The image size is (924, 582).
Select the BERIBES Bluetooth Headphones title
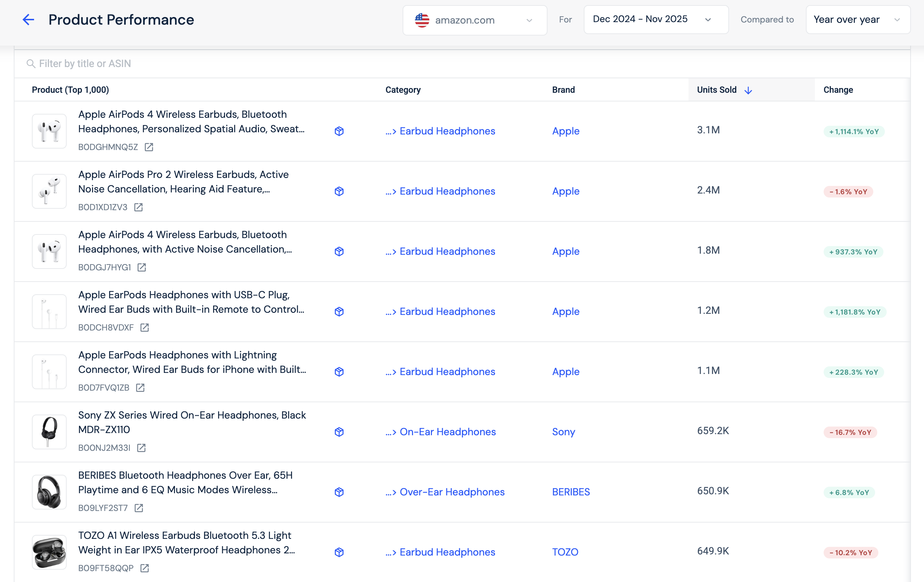point(185,483)
